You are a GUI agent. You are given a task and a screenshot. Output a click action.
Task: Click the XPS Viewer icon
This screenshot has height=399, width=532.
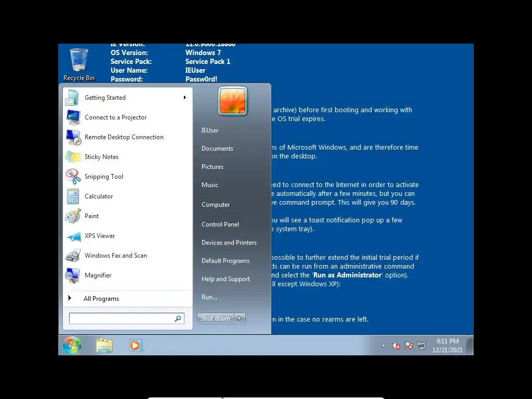tap(73, 236)
